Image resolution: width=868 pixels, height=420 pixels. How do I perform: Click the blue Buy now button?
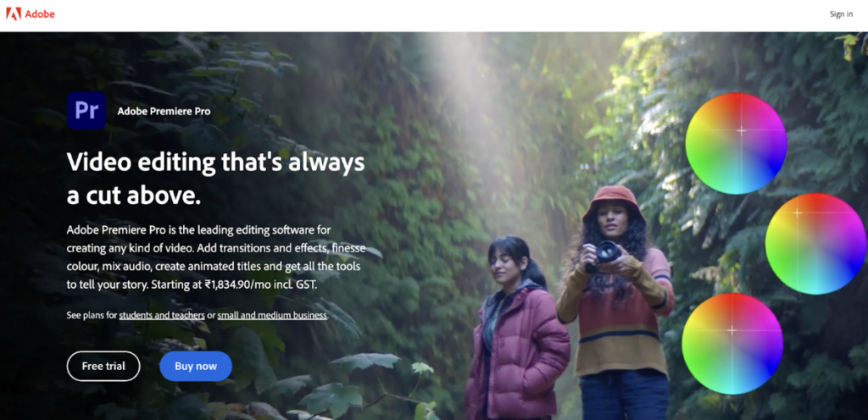(x=196, y=366)
